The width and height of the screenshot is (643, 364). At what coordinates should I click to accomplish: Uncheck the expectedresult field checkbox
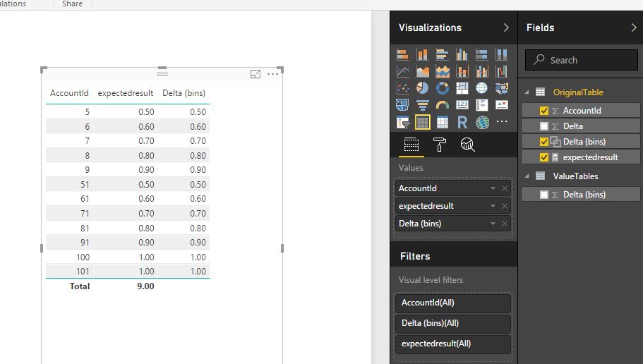click(x=543, y=157)
